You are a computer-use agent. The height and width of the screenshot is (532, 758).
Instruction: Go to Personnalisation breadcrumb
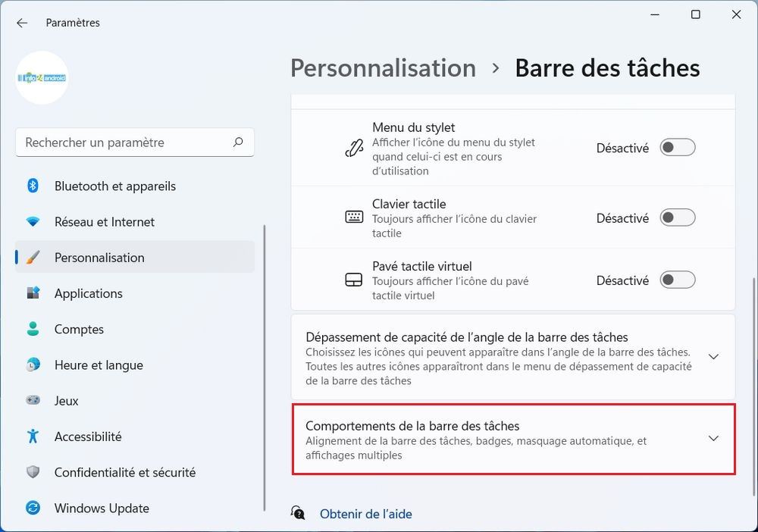pos(383,67)
